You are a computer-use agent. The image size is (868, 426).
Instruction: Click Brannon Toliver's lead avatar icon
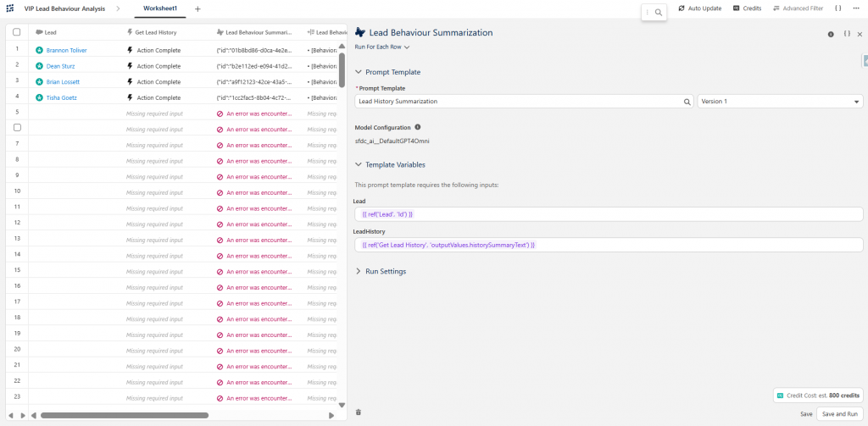[39, 50]
